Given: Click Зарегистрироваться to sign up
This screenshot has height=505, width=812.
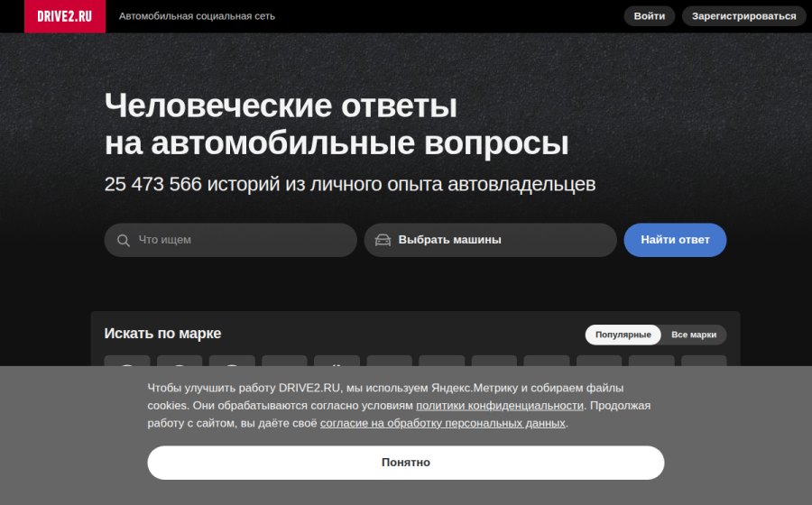Looking at the screenshot, I should point(743,16).
